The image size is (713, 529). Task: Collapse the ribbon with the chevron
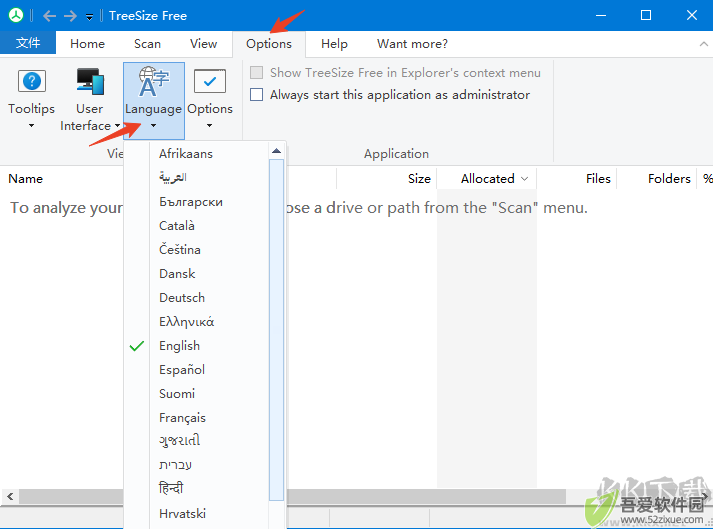(703, 44)
